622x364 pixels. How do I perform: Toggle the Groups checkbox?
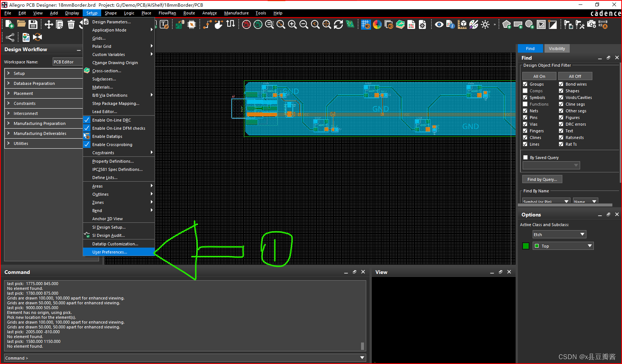pyautogui.click(x=525, y=84)
